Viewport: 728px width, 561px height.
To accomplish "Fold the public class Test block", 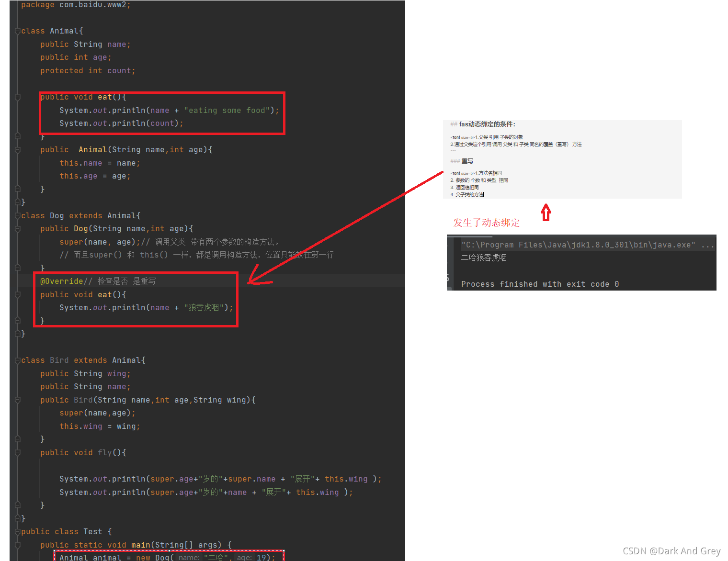I will coord(18,532).
